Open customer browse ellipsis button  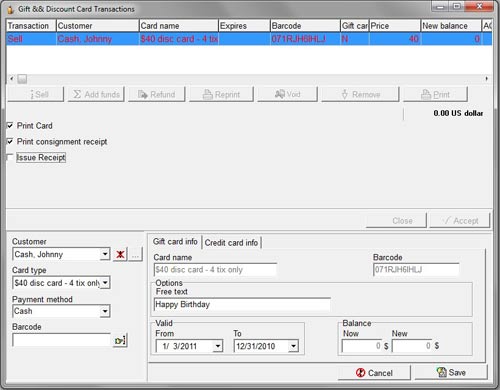pos(135,255)
